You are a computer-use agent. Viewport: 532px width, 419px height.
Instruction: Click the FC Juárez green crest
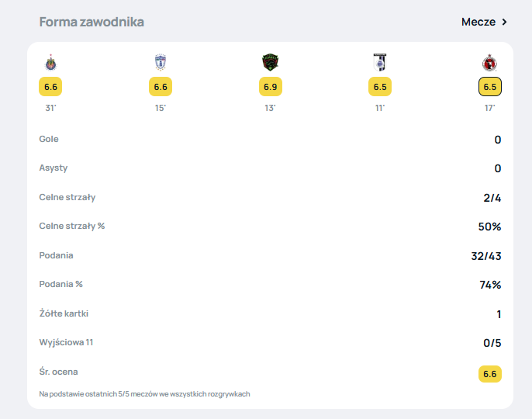pyautogui.click(x=271, y=63)
